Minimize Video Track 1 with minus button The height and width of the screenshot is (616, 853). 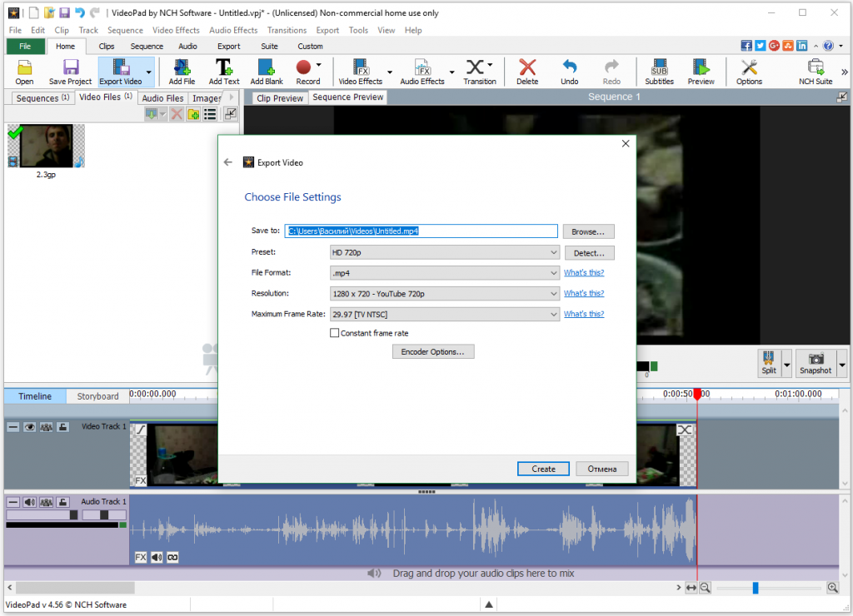click(13, 427)
